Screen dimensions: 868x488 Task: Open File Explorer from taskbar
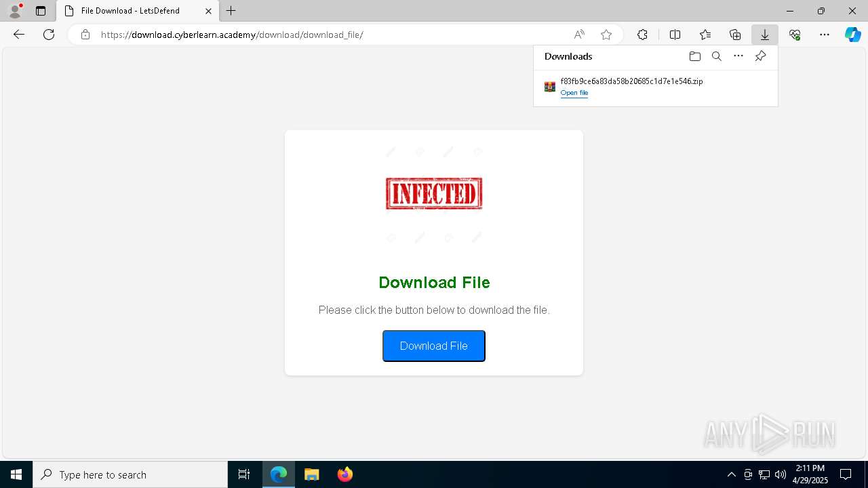click(x=312, y=474)
